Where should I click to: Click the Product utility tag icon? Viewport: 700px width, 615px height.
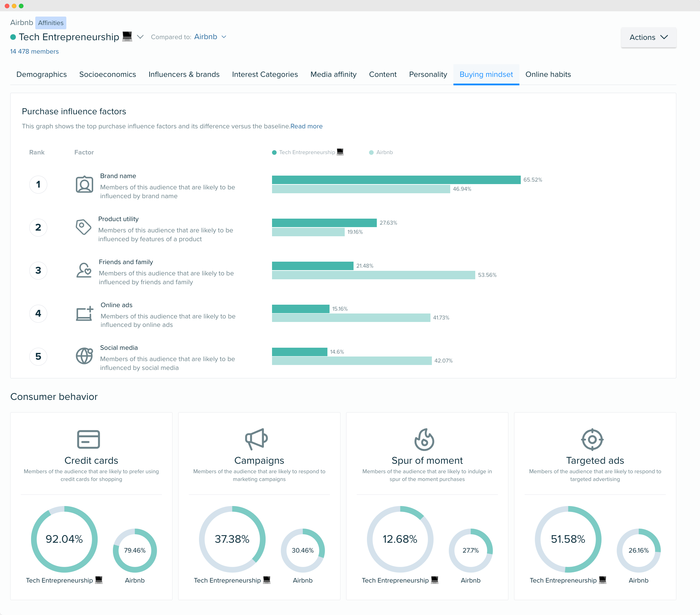tap(84, 227)
